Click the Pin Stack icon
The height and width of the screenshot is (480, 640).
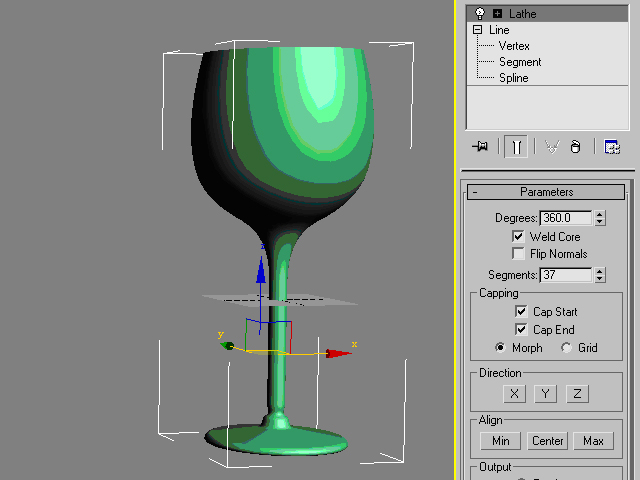[481, 146]
